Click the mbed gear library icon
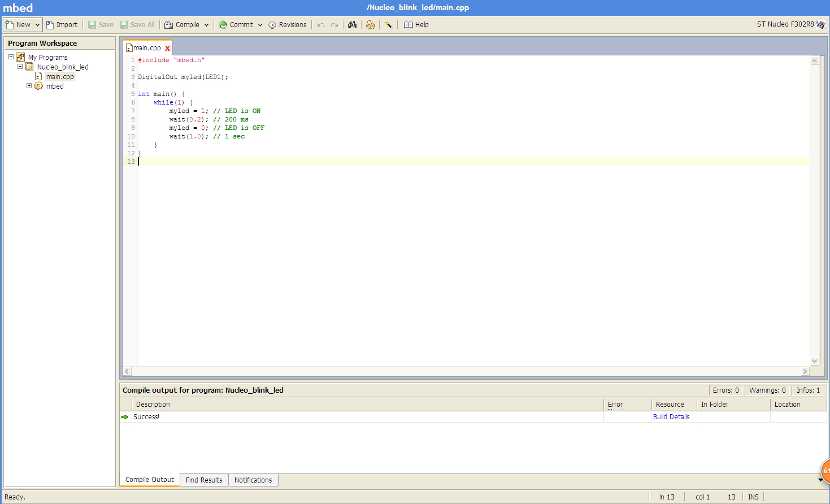The image size is (830, 504). (38, 86)
